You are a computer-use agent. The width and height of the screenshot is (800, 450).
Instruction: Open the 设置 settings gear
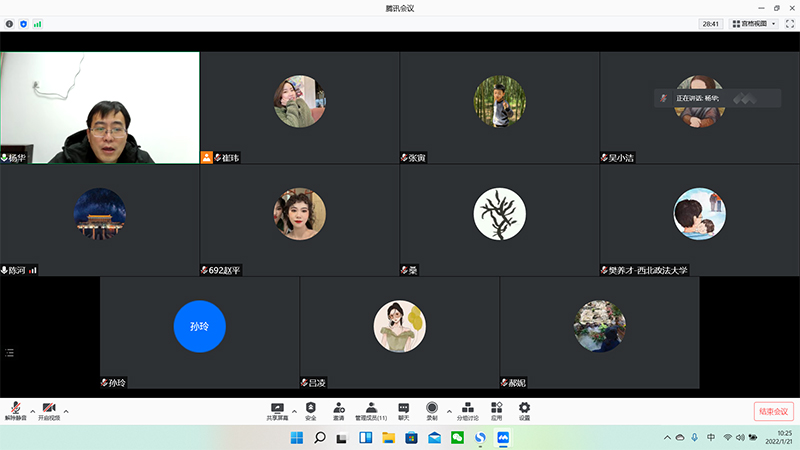click(524, 408)
